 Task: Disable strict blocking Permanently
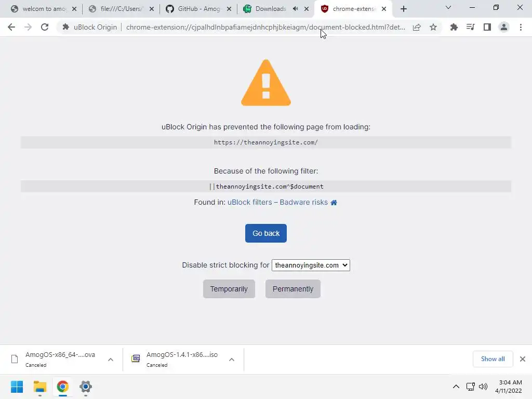pos(293,289)
